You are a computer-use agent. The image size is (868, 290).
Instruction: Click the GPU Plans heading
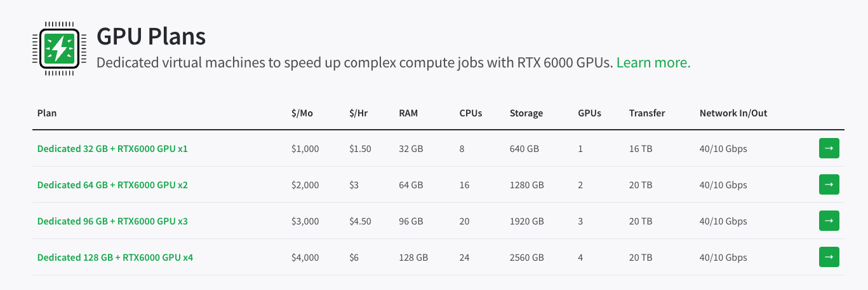click(151, 36)
